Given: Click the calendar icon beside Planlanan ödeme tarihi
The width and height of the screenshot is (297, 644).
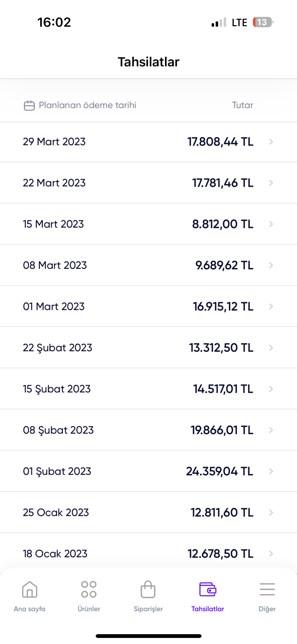Looking at the screenshot, I should pos(29,105).
